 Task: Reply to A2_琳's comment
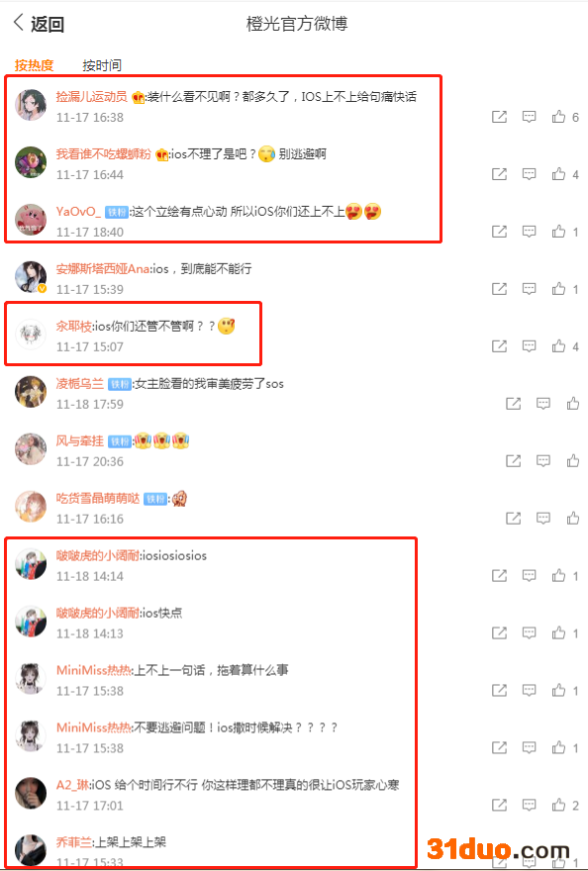(529, 805)
